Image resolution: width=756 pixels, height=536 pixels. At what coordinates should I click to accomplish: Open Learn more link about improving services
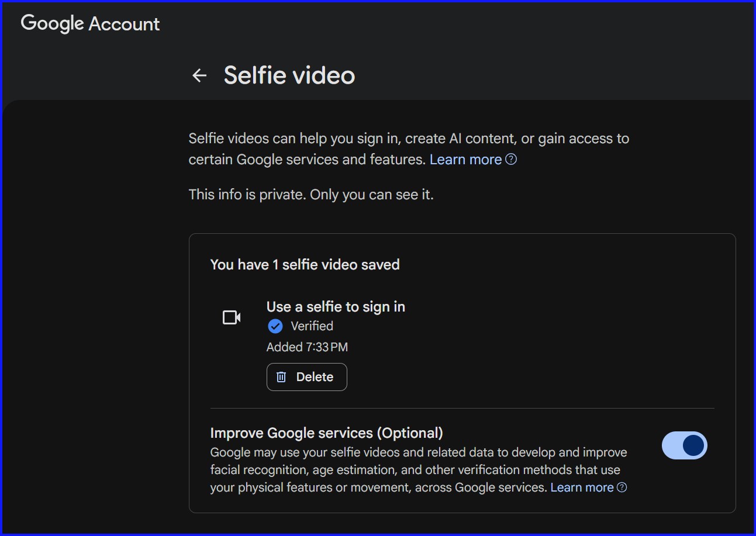coord(582,487)
